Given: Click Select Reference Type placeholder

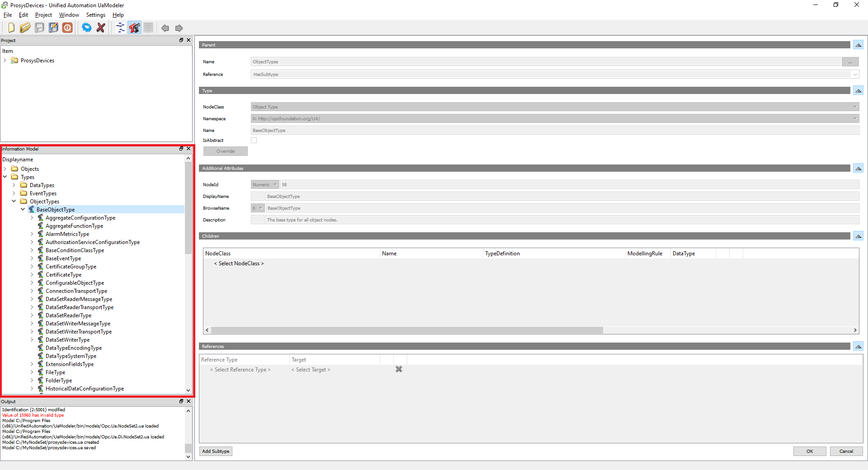Looking at the screenshot, I should (x=241, y=370).
